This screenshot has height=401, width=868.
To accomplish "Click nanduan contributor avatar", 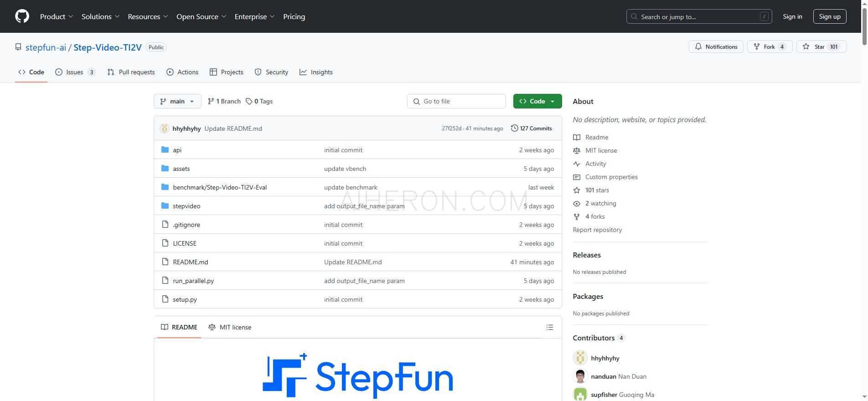I will pyautogui.click(x=580, y=376).
